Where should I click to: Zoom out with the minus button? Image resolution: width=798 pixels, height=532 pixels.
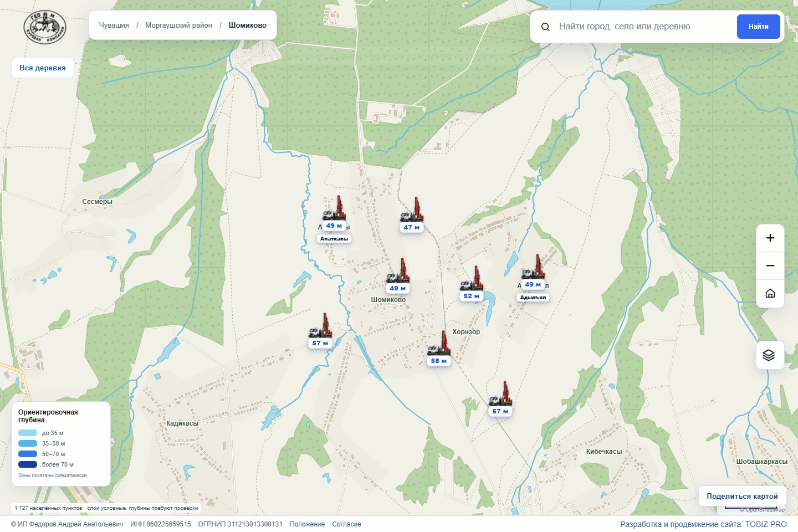coord(770,266)
